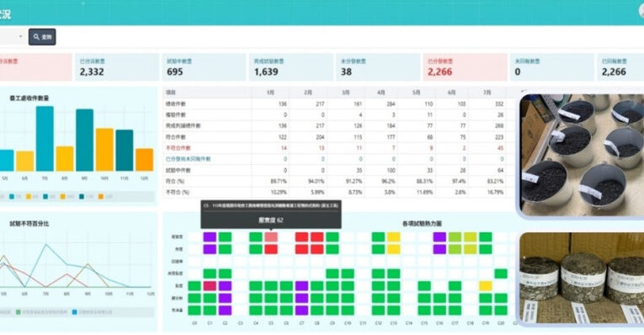This screenshot has height=335, width=644.
Task: Click the 試驗不符百分比 chart title
Action: pyautogui.click(x=29, y=224)
